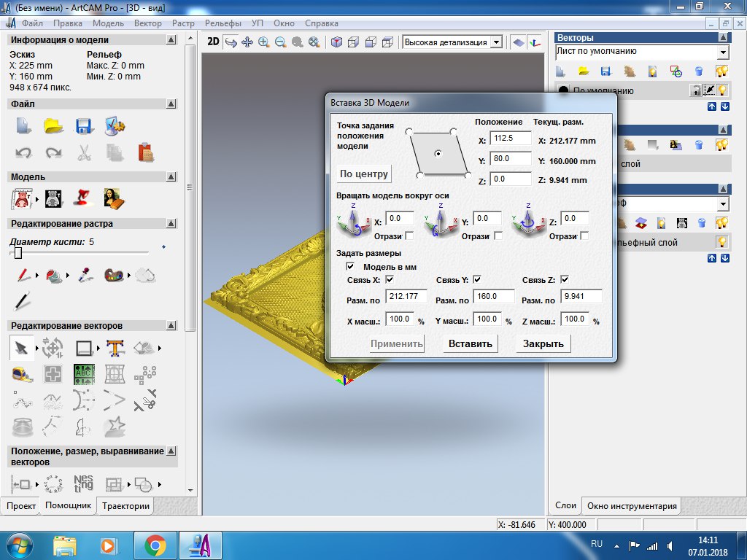The image size is (747, 560).
Task: Click the red lamp lights icon in Модель
Action: tap(83, 198)
